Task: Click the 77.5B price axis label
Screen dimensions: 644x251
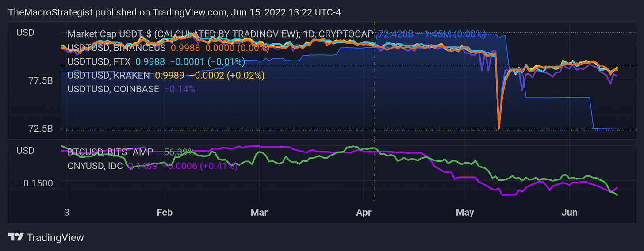Action: (x=40, y=81)
